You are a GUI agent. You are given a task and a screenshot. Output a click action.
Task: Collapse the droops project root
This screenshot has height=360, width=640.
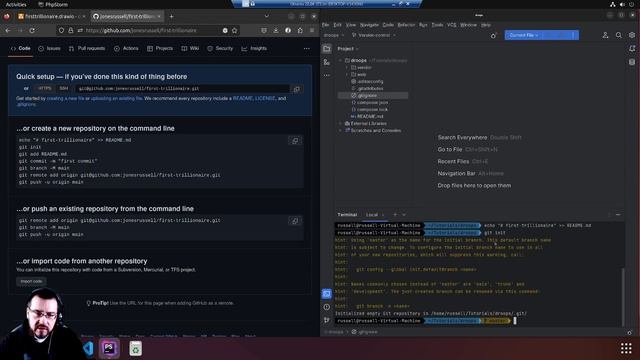340,60
